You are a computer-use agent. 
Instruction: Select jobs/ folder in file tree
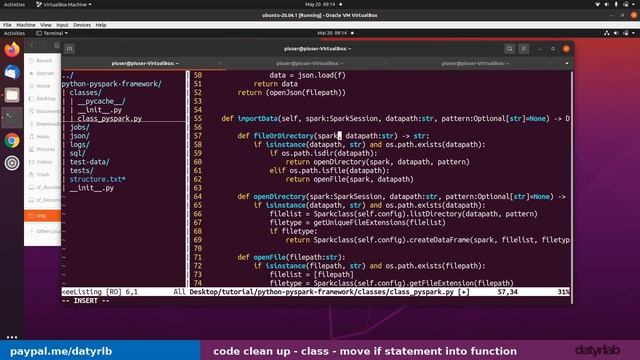click(x=79, y=127)
